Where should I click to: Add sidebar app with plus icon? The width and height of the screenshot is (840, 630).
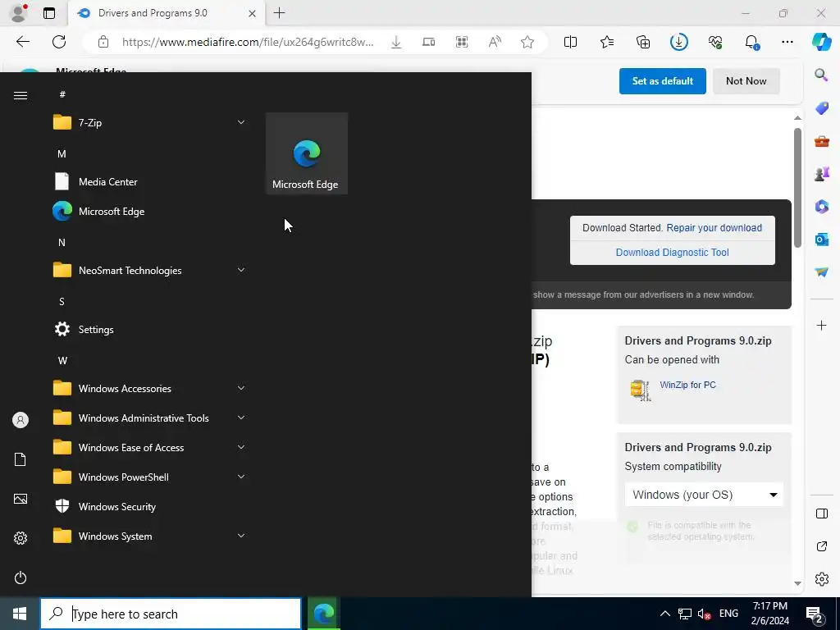(821, 325)
